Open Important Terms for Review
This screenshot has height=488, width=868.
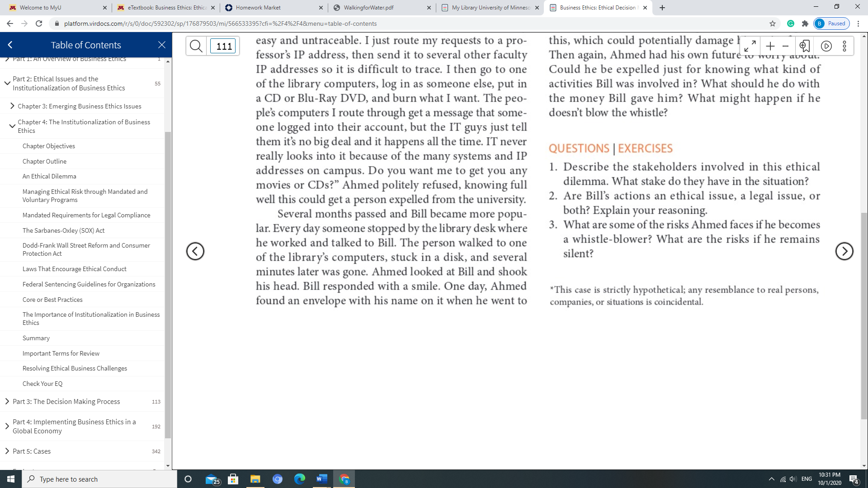click(61, 353)
